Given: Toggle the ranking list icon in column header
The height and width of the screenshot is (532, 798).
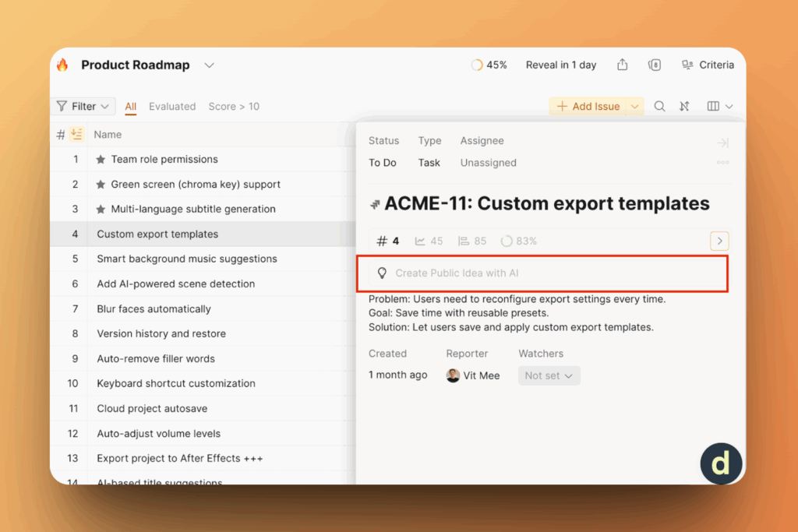Looking at the screenshot, I should tap(76, 135).
